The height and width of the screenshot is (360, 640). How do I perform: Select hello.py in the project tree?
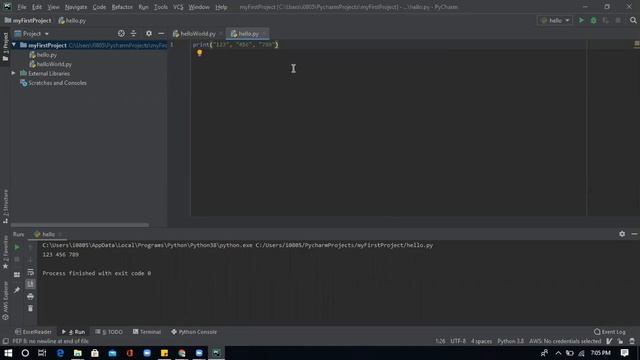click(x=47, y=55)
